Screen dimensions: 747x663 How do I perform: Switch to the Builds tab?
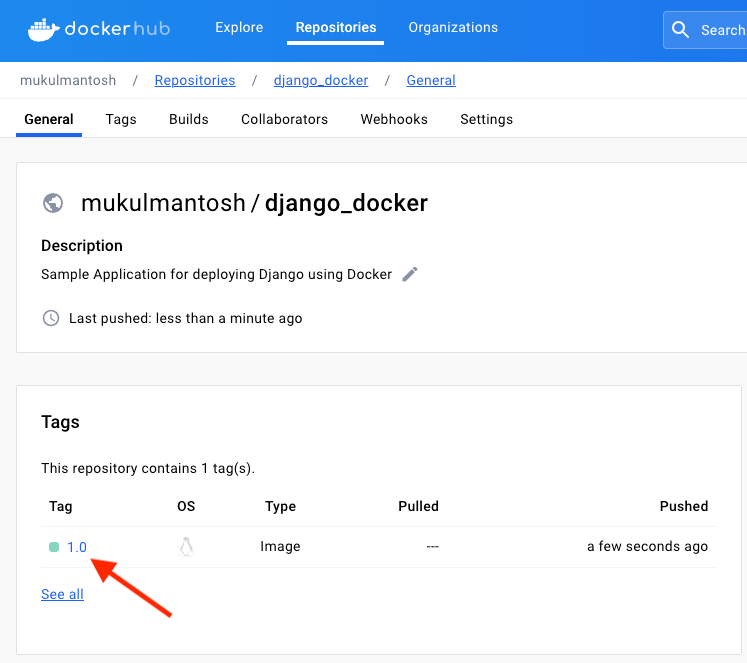pyautogui.click(x=189, y=119)
